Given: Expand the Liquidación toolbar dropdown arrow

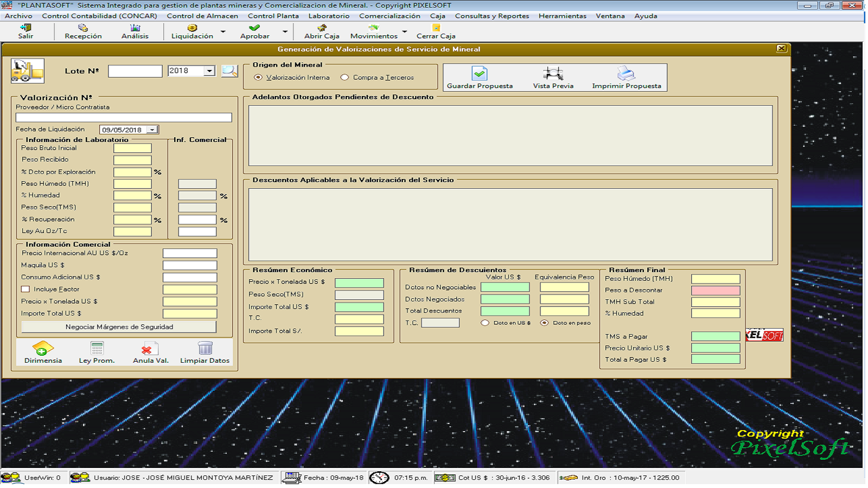Looking at the screenshot, I should (x=223, y=31).
